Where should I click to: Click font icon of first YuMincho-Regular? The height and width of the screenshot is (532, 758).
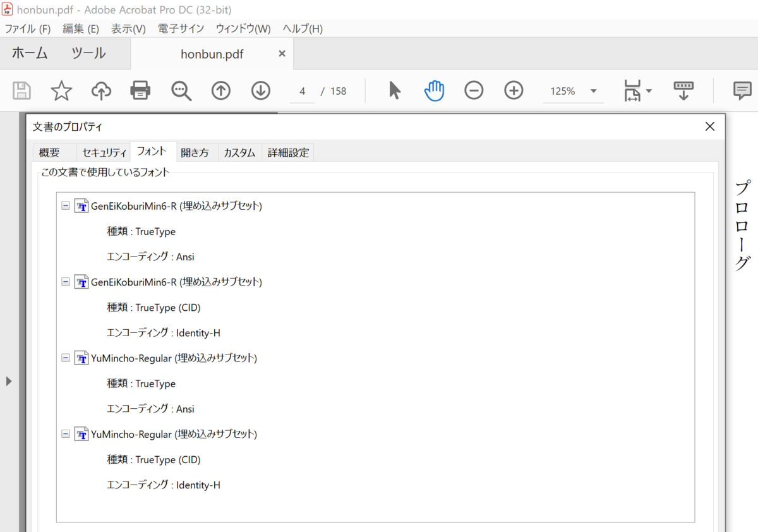81,358
